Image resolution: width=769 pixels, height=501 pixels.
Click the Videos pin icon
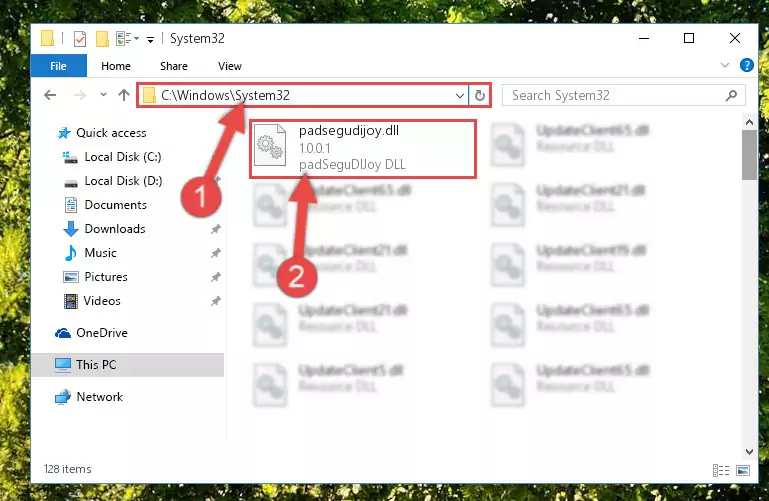click(215, 301)
